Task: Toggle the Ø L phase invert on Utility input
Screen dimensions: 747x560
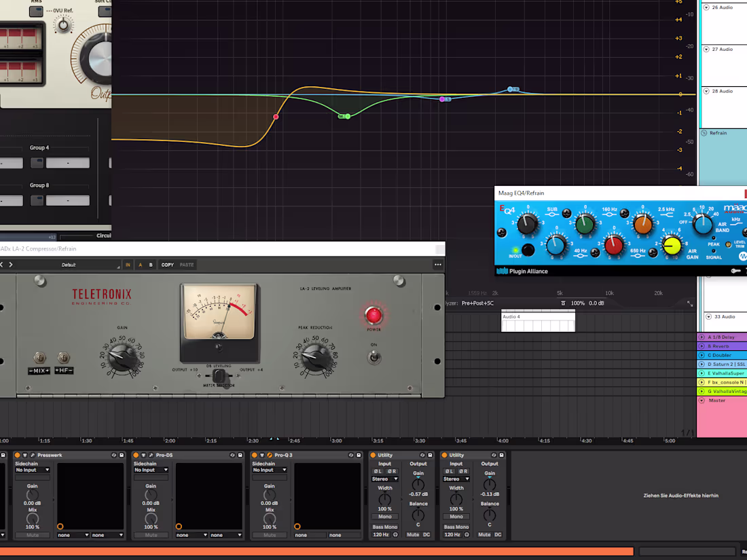Action: 377,471
